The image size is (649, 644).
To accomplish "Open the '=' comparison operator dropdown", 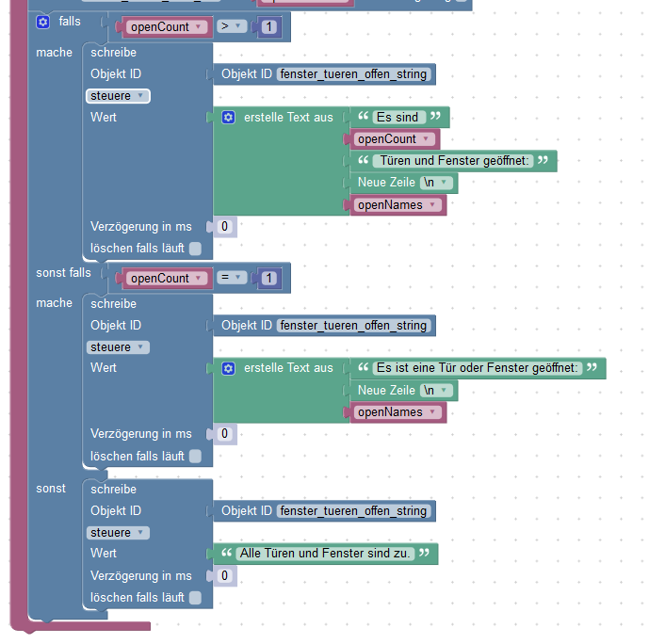I will [230, 278].
